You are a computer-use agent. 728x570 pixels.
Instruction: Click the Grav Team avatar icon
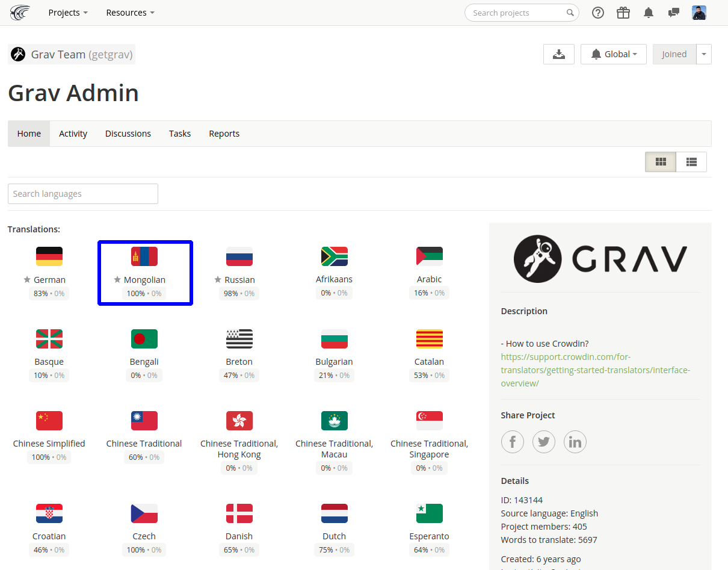click(x=18, y=54)
